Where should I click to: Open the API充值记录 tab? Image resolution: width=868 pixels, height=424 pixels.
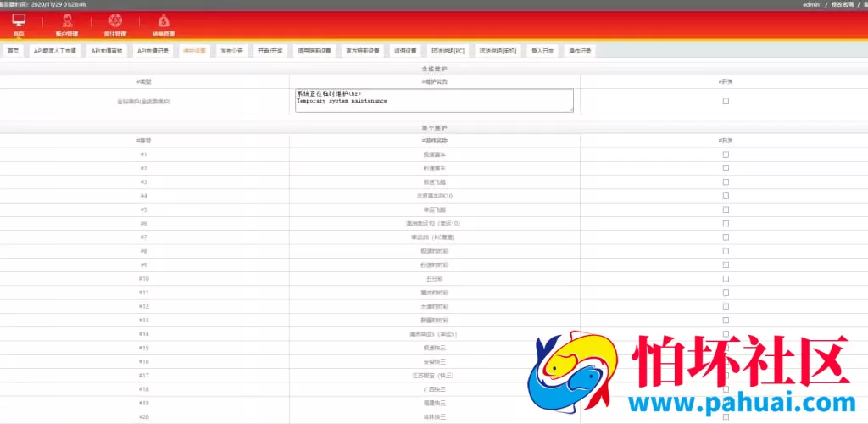pyautogui.click(x=153, y=50)
